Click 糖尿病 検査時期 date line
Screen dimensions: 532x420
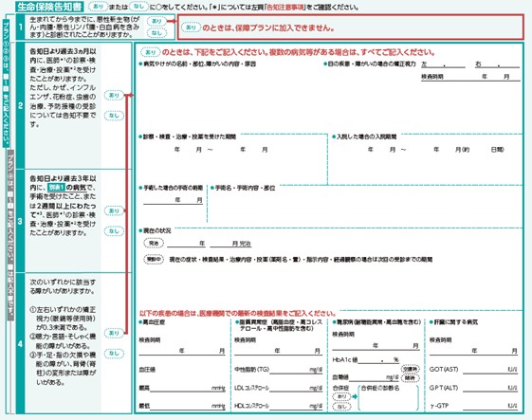click(x=376, y=346)
